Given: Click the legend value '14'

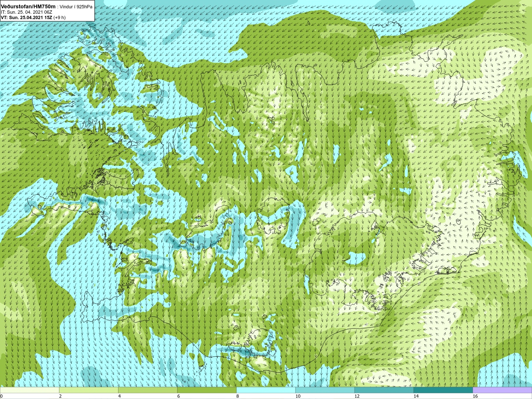Looking at the screenshot, I should (x=416, y=396).
